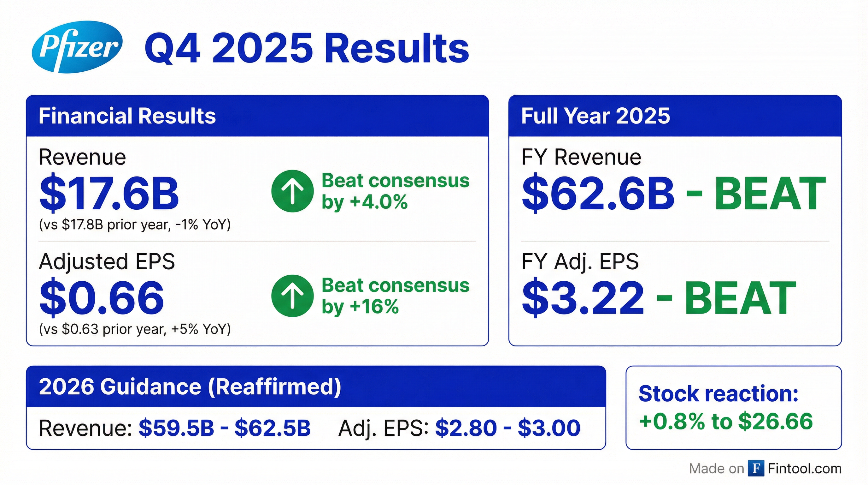Click the "Beat consensus by +16%" text

(x=395, y=296)
